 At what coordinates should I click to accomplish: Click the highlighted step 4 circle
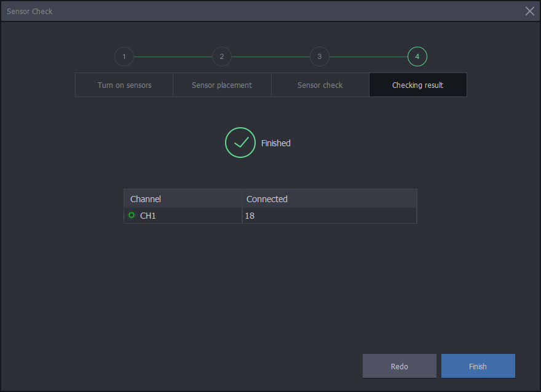[x=417, y=57]
